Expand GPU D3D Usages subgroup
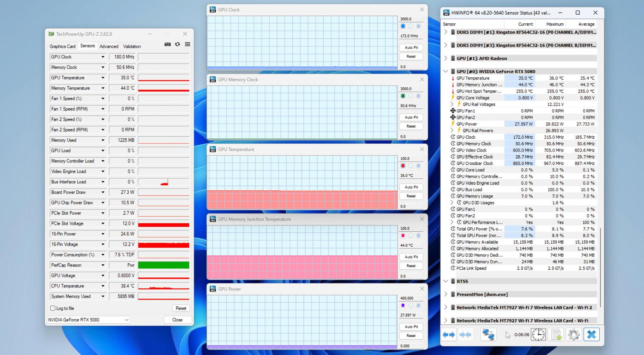The image size is (644, 355). tap(452, 203)
